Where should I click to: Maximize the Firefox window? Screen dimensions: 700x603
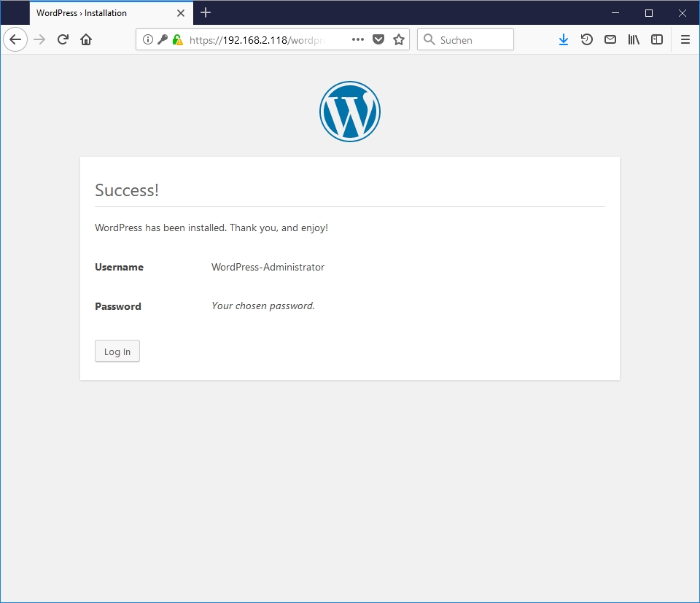coord(649,13)
